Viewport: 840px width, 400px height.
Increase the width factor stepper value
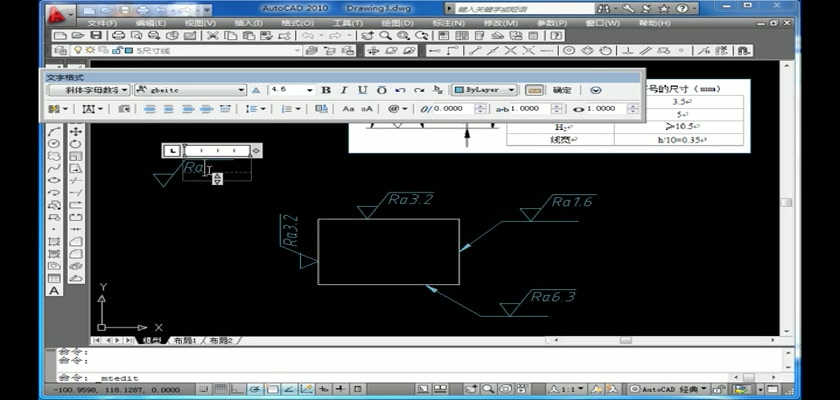point(633,106)
